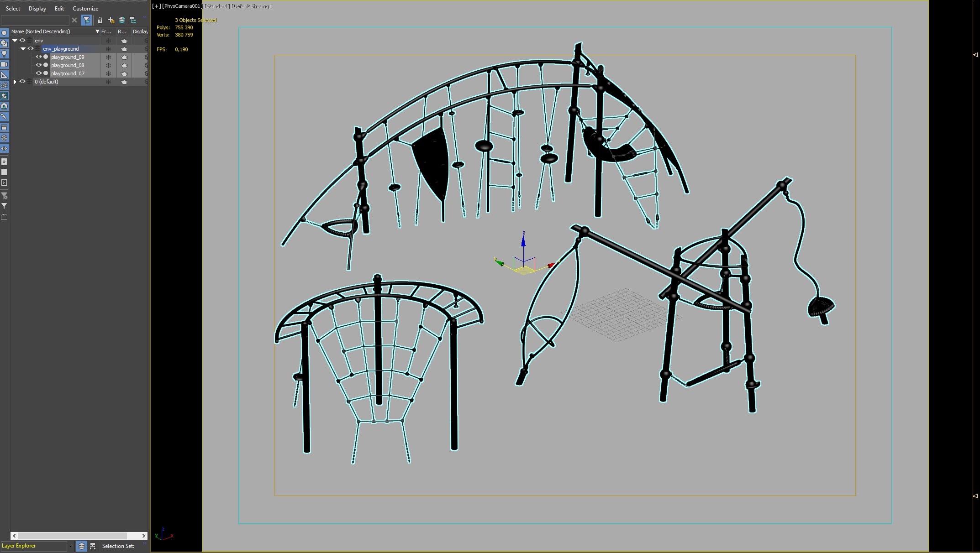Toggle Display Lights bulb filter icon

coord(4,54)
